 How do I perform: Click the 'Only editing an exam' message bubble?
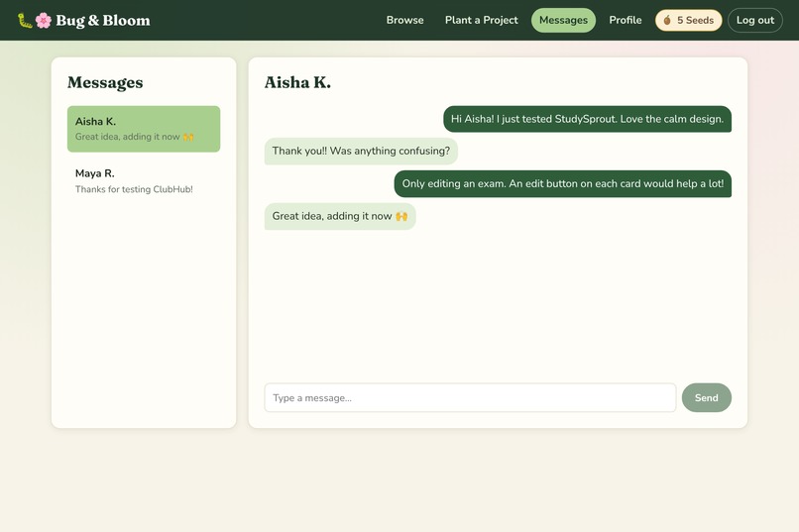pos(562,184)
